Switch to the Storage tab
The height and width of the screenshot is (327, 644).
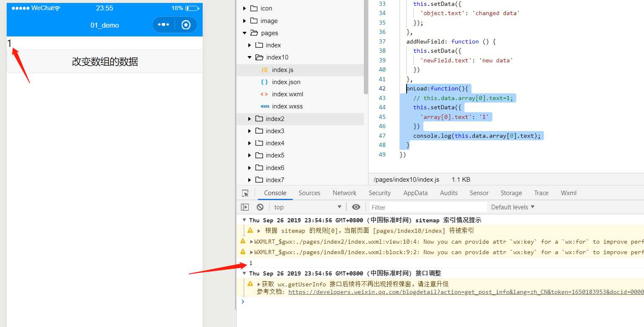pos(511,193)
